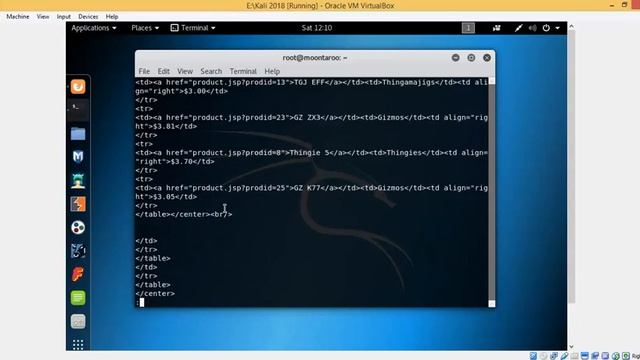The image size is (640, 360).
Task: Show all applications grid
Action: 78,344
